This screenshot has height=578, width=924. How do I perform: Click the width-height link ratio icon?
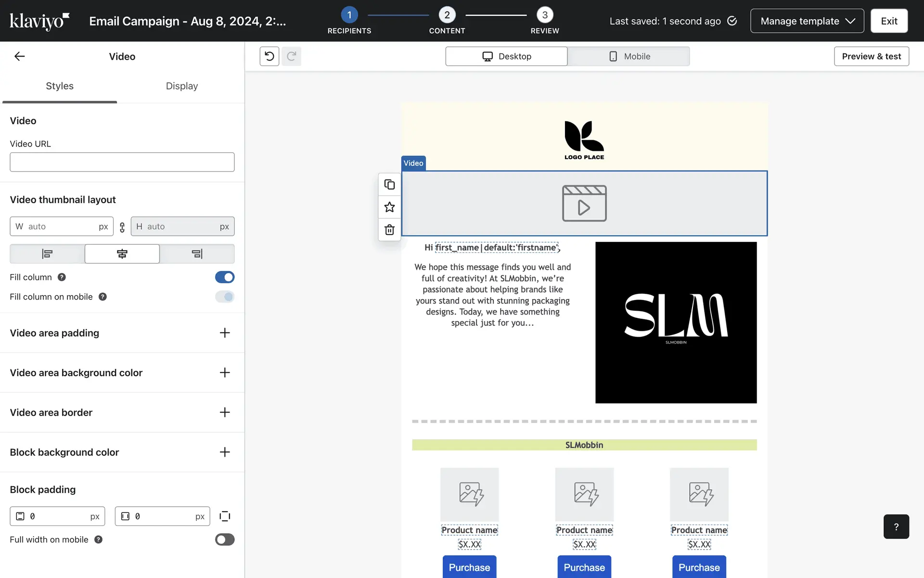[122, 227]
